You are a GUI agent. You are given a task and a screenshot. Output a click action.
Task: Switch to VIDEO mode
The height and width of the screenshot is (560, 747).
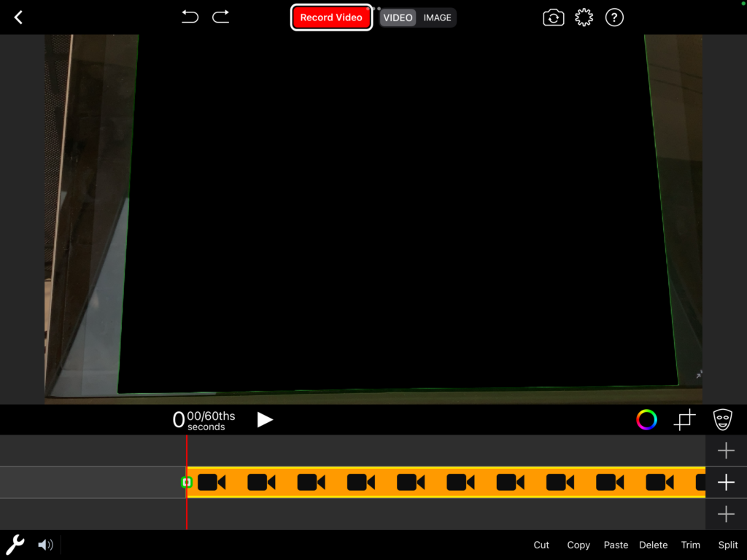[x=398, y=17]
